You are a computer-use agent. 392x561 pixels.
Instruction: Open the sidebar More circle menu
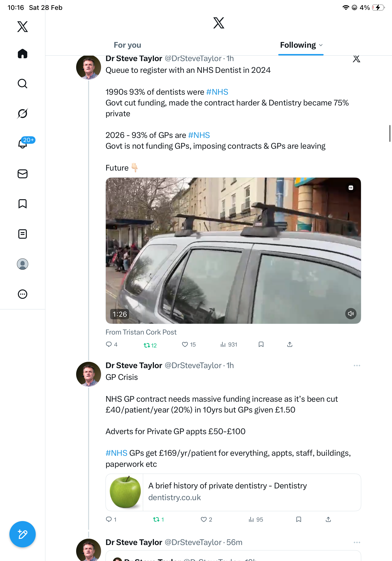tap(23, 294)
